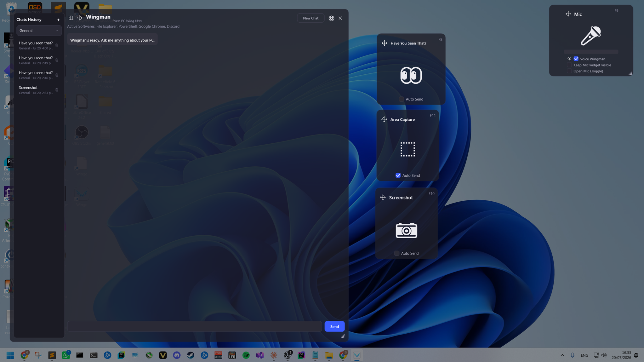Viewport: 644px width, 362px height.
Task: Delete the 2:46 p.m. 'Have you seen that?' chat
Action: pos(57,75)
